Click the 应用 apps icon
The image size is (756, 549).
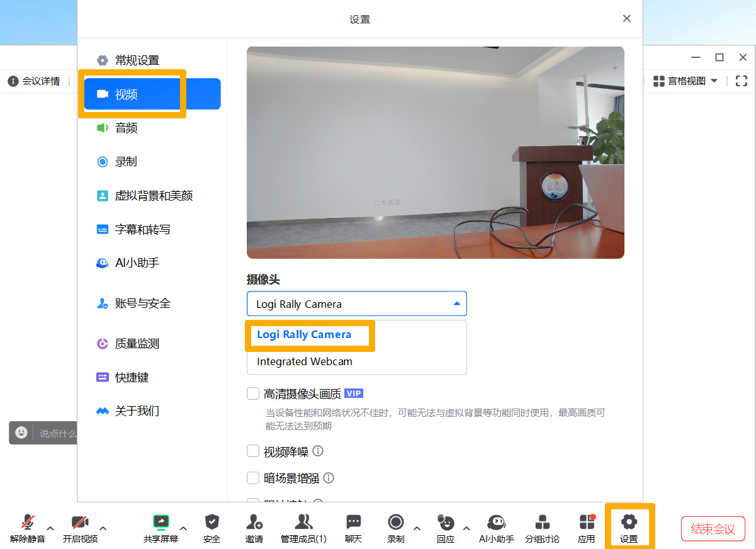pyautogui.click(x=587, y=522)
